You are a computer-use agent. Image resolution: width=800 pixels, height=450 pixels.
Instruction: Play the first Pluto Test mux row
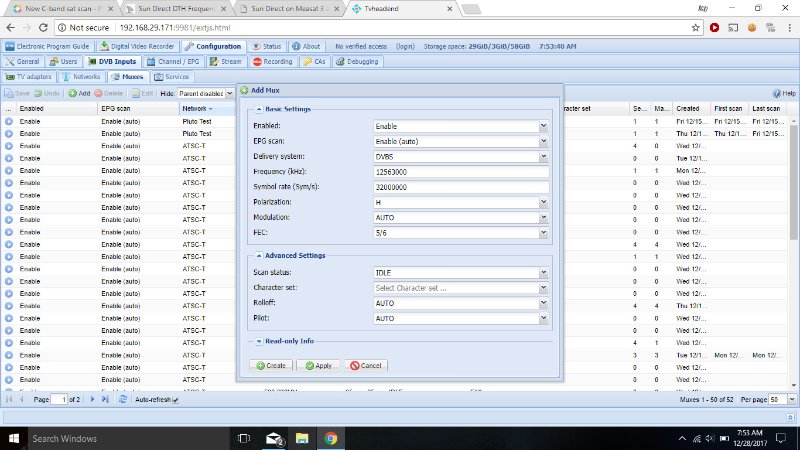(x=9, y=122)
